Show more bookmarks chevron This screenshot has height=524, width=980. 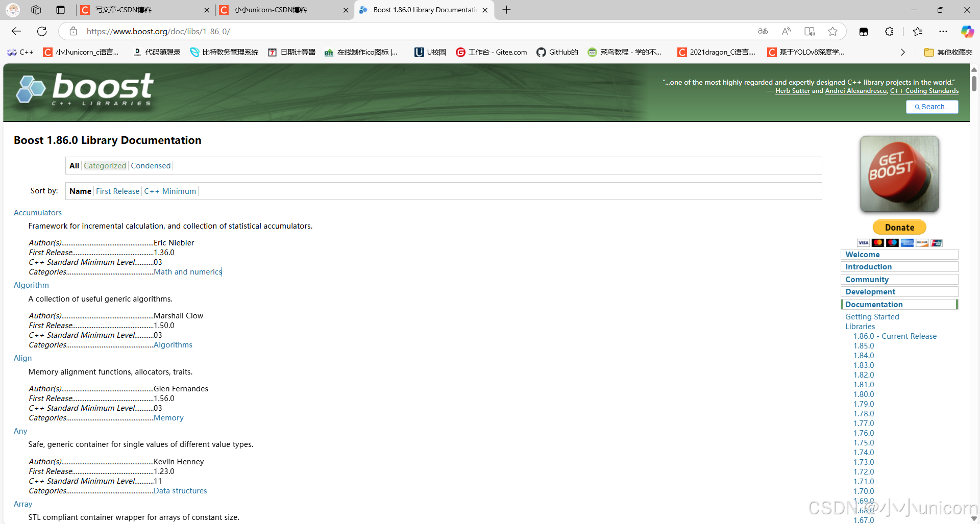point(902,52)
